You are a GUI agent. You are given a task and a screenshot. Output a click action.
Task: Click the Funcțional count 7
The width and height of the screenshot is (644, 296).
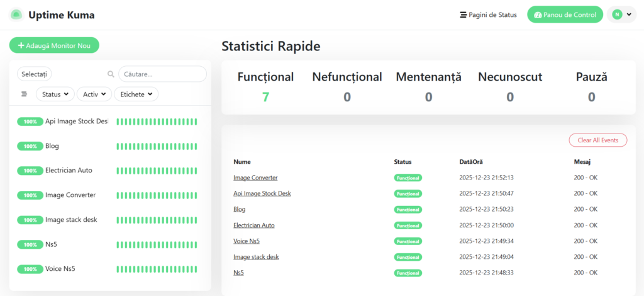[x=265, y=97]
